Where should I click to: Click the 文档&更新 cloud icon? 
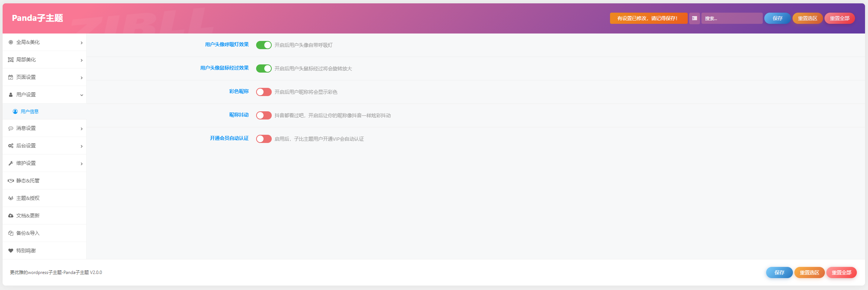tap(11, 216)
